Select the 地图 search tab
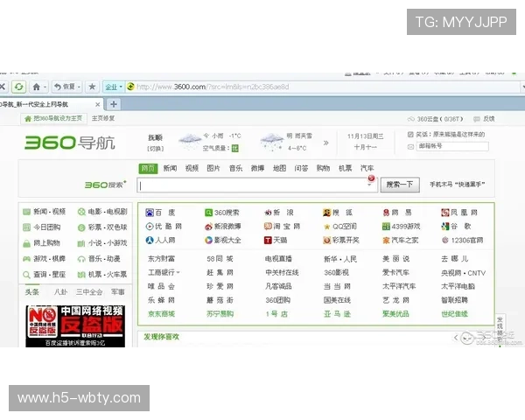The height and width of the screenshot is (420, 525). (279, 168)
